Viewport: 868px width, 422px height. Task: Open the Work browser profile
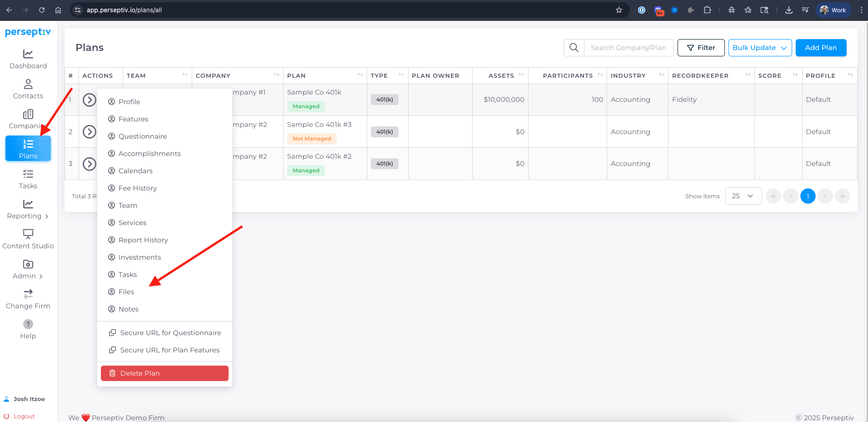pos(833,10)
